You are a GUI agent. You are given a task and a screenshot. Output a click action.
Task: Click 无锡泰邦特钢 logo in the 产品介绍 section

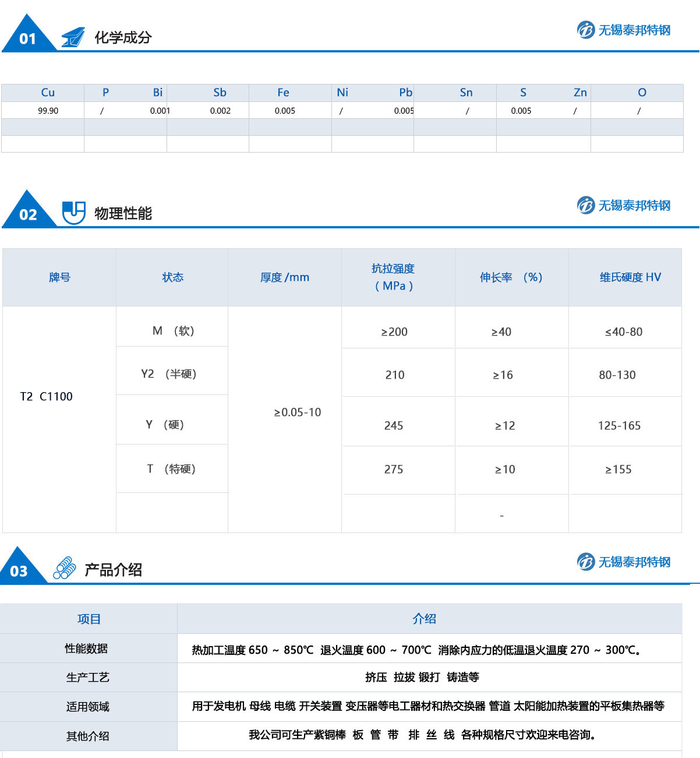[x=624, y=562]
